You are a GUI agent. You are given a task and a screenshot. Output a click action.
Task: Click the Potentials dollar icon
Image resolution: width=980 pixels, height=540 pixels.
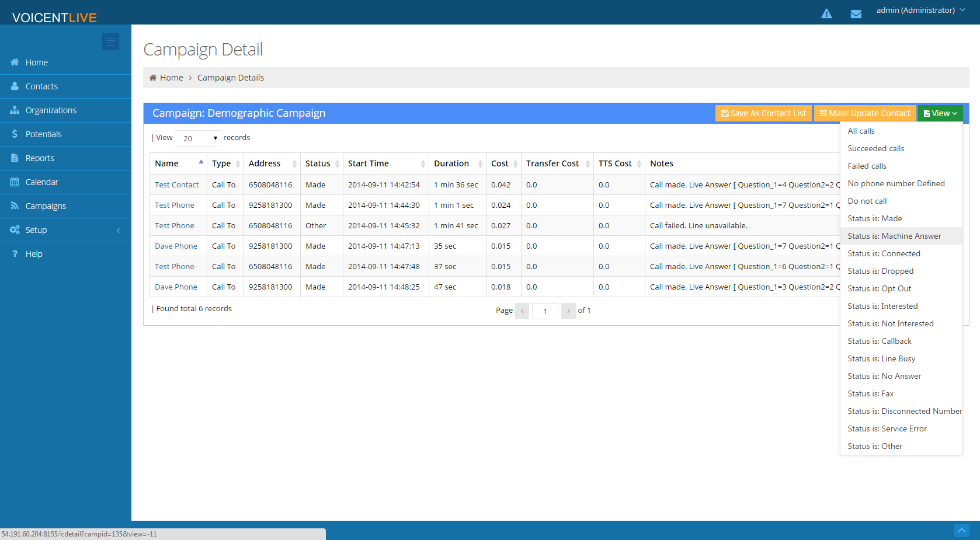point(15,134)
